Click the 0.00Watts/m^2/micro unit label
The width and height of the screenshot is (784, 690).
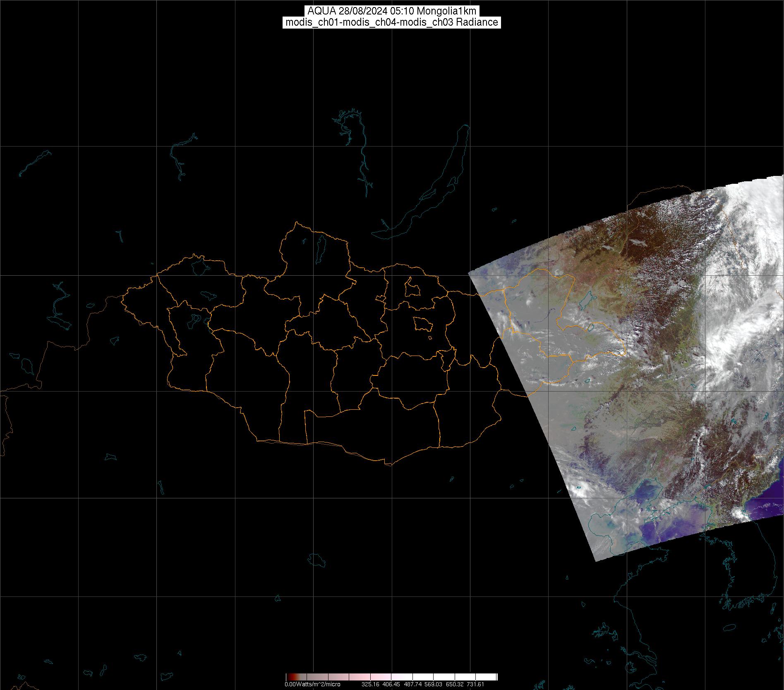pos(312,684)
